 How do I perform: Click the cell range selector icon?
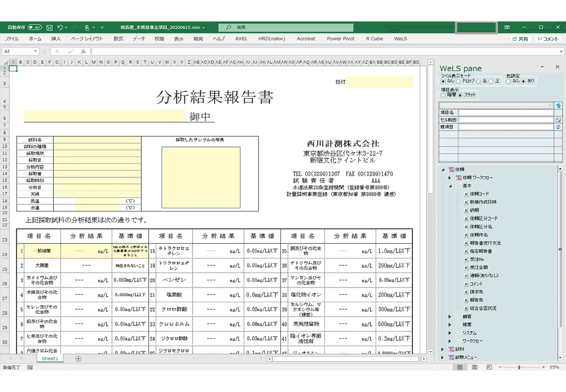558,120
